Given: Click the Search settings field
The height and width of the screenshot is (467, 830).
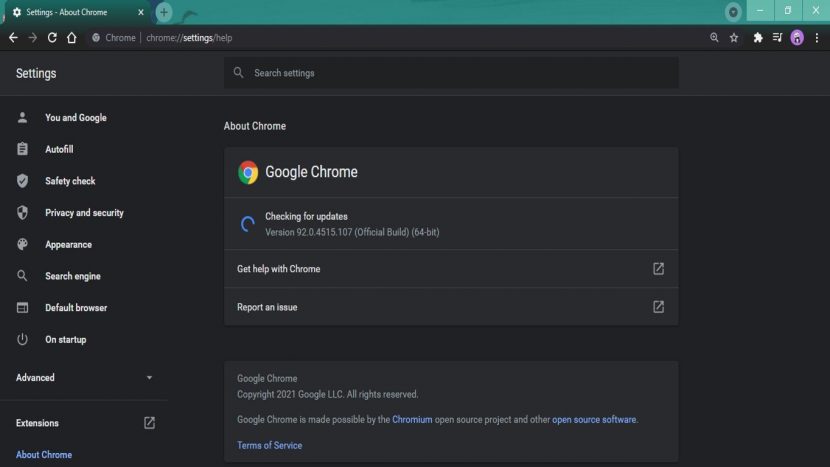Looking at the screenshot, I should tap(451, 73).
